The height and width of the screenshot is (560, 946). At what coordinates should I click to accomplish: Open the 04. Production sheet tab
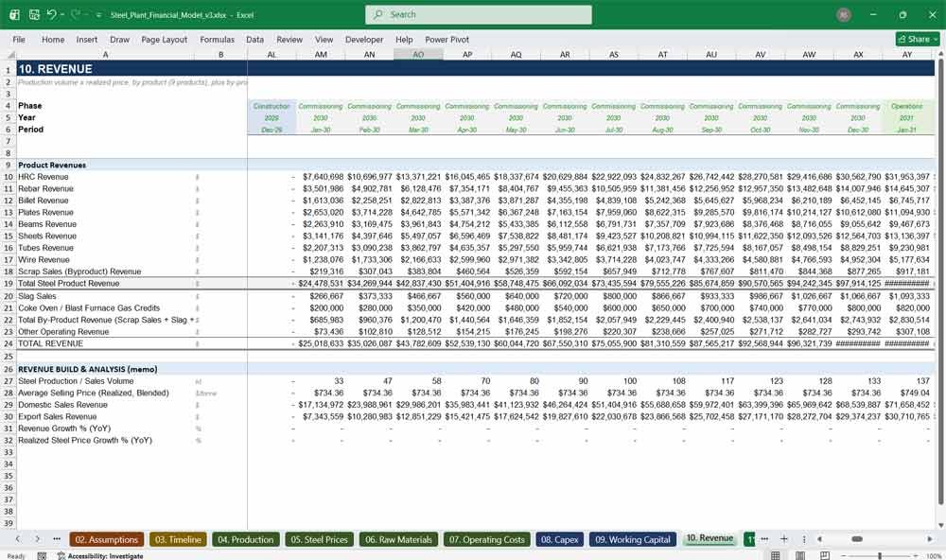pos(246,539)
